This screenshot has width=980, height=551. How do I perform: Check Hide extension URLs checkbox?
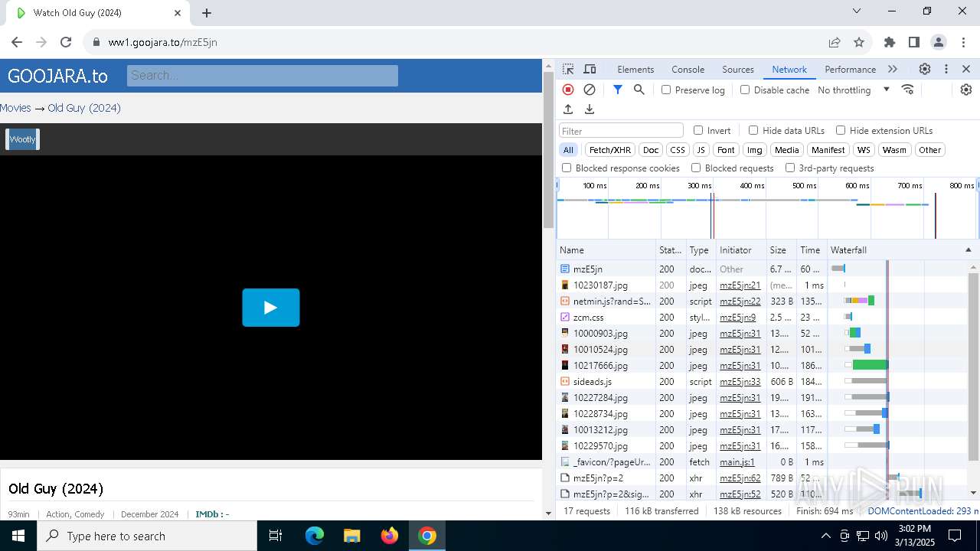point(841,130)
